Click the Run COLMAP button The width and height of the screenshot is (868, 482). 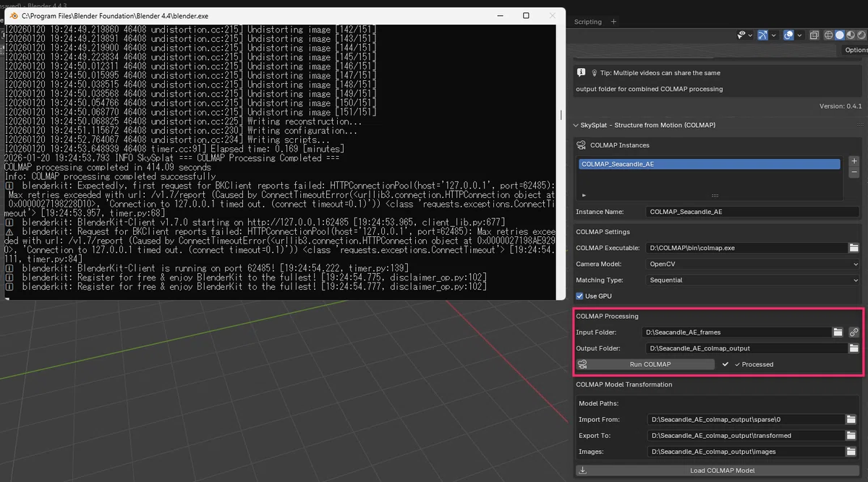pyautogui.click(x=645, y=364)
